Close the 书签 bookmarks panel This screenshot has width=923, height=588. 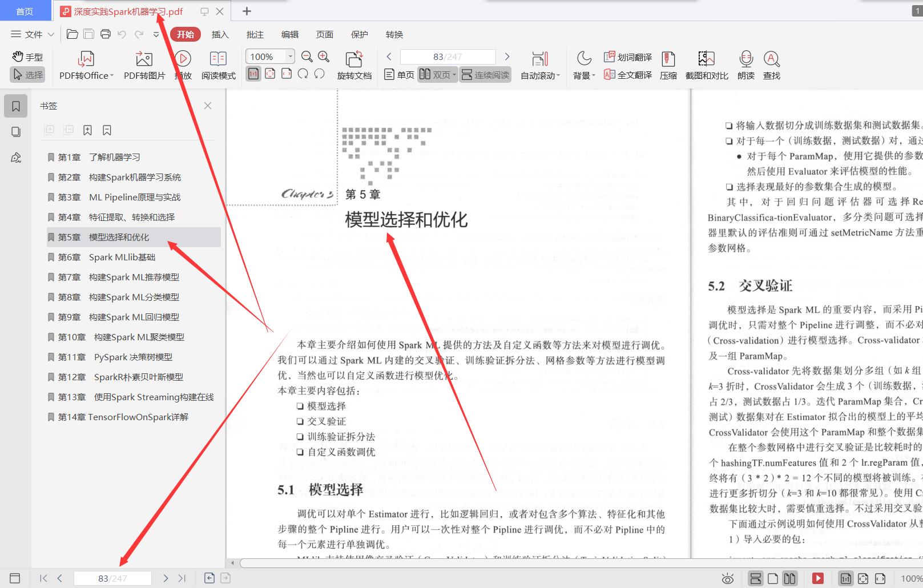[208, 106]
